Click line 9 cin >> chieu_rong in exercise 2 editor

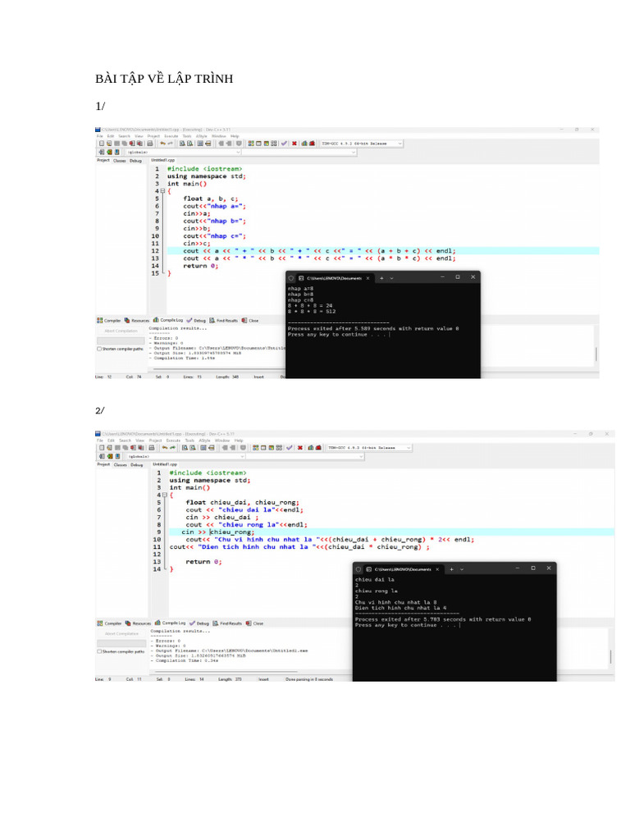coord(218,532)
